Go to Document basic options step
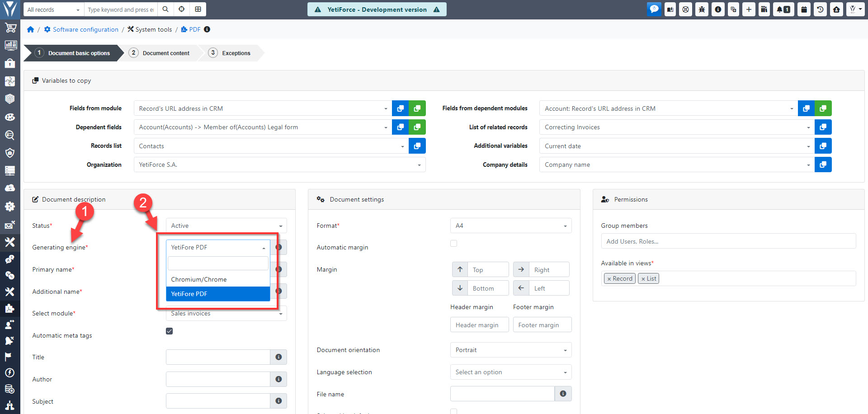 pyautogui.click(x=74, y=53)
